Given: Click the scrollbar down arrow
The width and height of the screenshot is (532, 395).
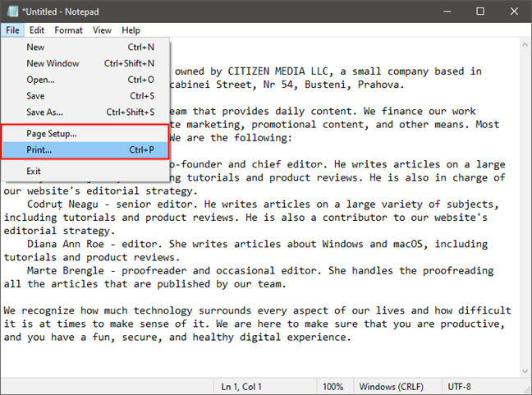Looking at the screenshot, I should 525,371.
